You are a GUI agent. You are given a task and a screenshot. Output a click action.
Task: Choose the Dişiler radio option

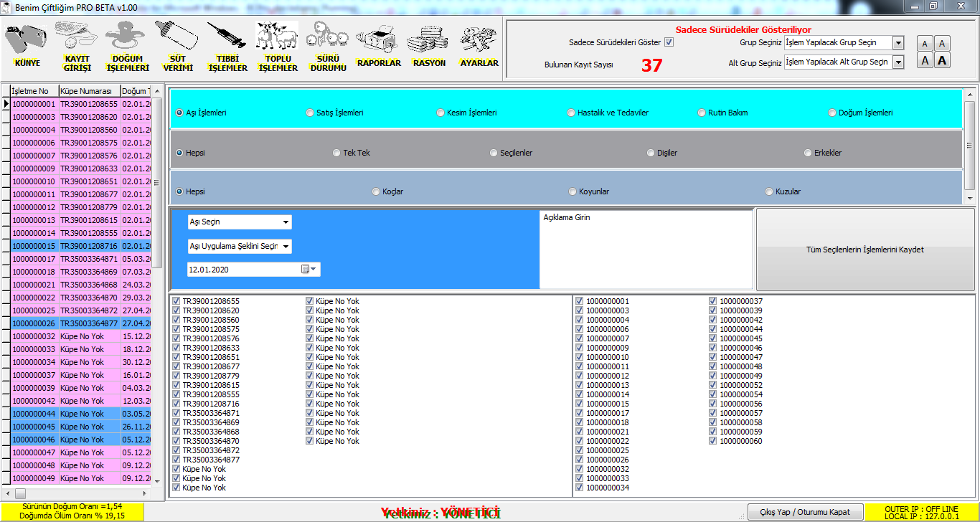(651, 153)
